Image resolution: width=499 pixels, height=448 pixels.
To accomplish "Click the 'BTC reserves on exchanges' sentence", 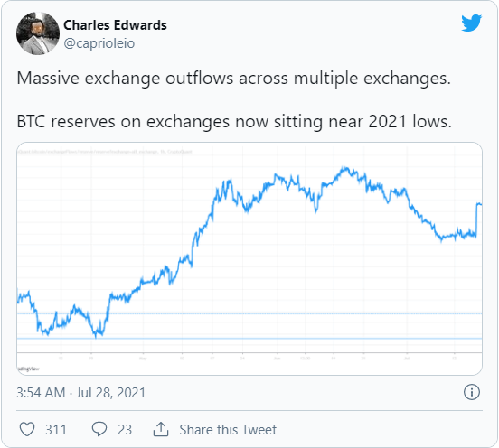I will point(234,121).
